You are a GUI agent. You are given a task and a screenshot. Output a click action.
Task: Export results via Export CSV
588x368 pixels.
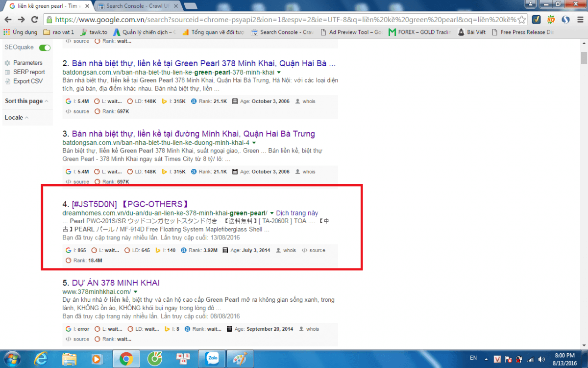click(27, 81)
